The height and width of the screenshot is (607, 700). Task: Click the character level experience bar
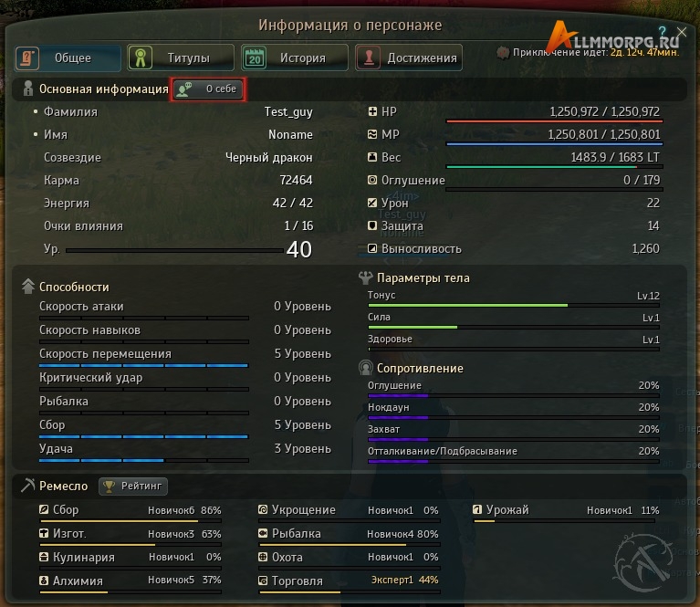174,251
